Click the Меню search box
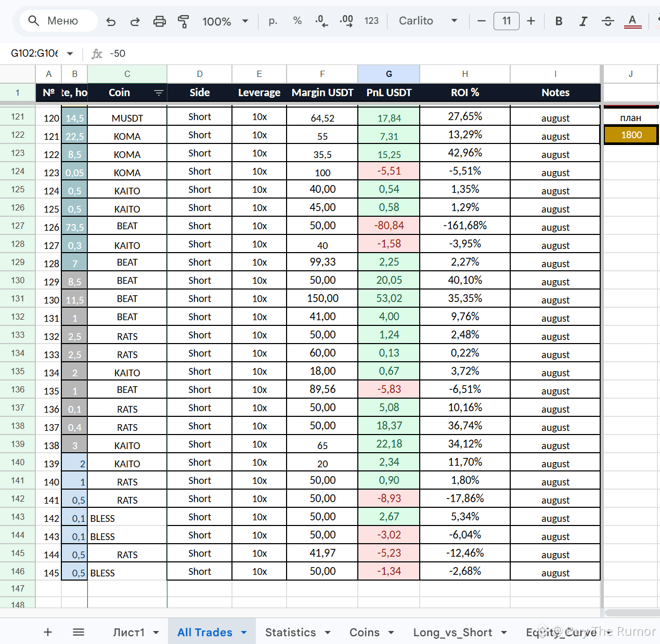This screenshot has width=660, height=644. [59, 21]
